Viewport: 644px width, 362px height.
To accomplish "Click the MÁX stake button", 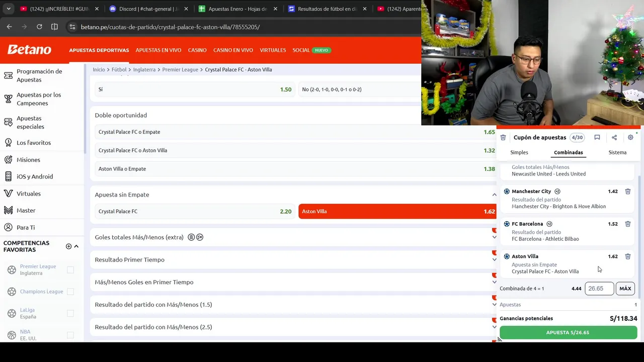I will (625, 289).
